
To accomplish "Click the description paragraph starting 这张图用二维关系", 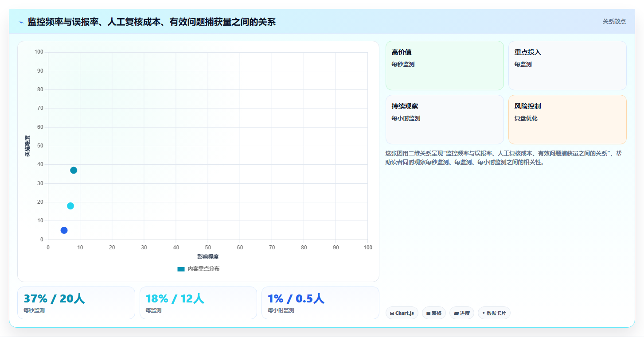I will click(503, 158).
